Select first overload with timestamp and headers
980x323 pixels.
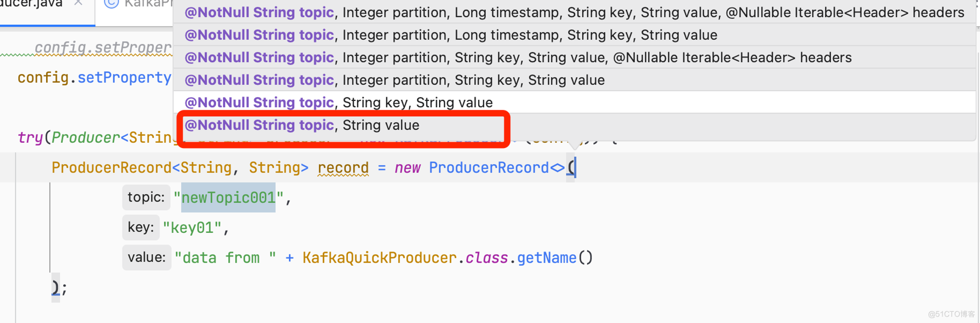tap(574, 12)
